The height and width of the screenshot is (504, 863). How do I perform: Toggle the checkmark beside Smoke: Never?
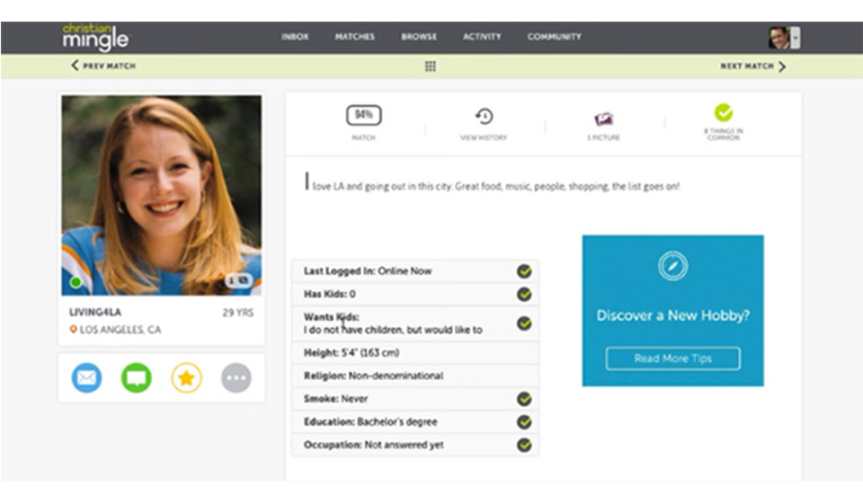[524, 399]
